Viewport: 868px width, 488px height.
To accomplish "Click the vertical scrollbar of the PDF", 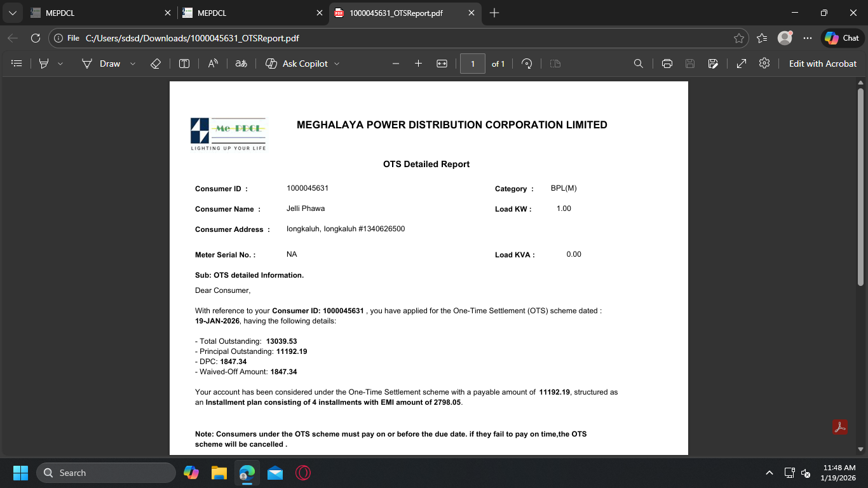I will [x=860, y=186].
